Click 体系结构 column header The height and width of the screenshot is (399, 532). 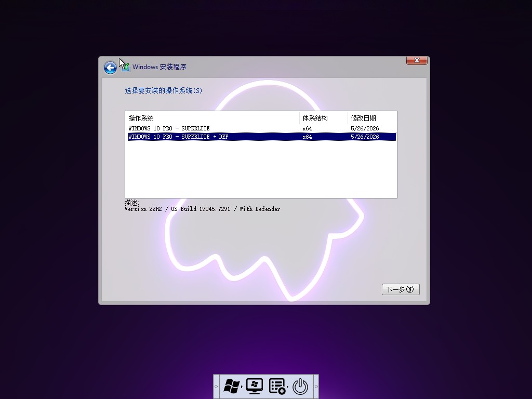(x=324, y=118)
